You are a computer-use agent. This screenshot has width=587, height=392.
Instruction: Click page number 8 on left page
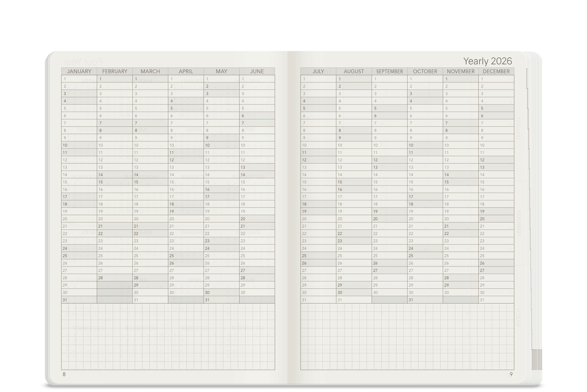[64, 374]
